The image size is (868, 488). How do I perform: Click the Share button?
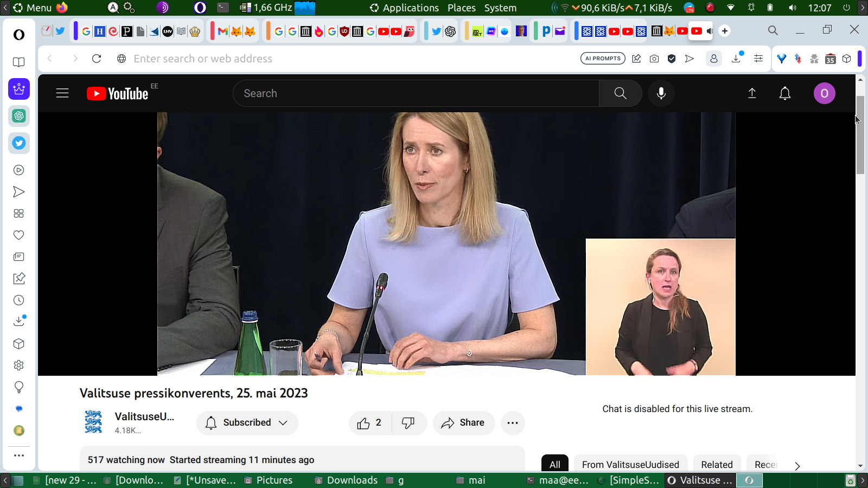(x=463, y=423)
